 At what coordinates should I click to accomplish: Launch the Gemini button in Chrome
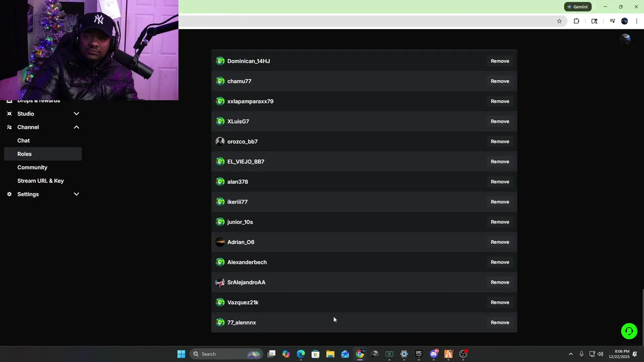(x=577, y=7)
